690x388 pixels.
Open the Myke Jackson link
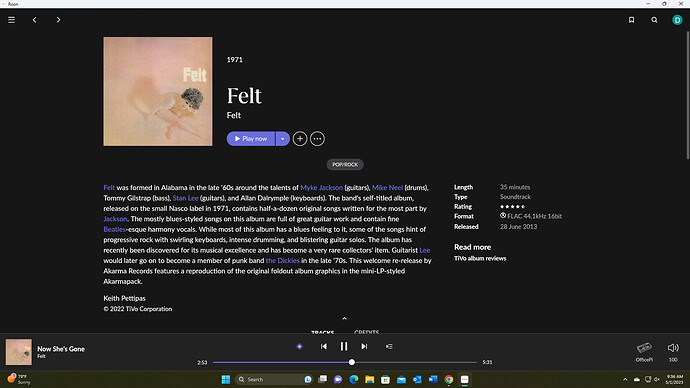pos(322,187)
